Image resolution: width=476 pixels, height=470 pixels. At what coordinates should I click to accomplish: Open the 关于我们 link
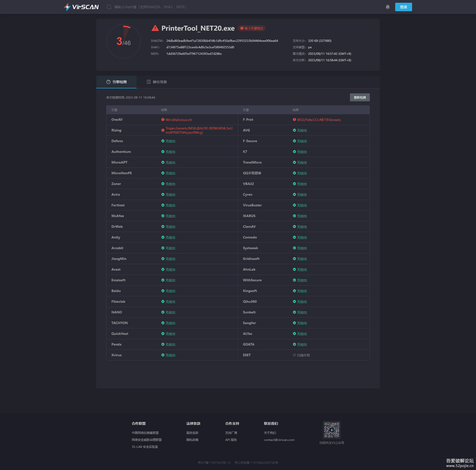coord(270,433)
